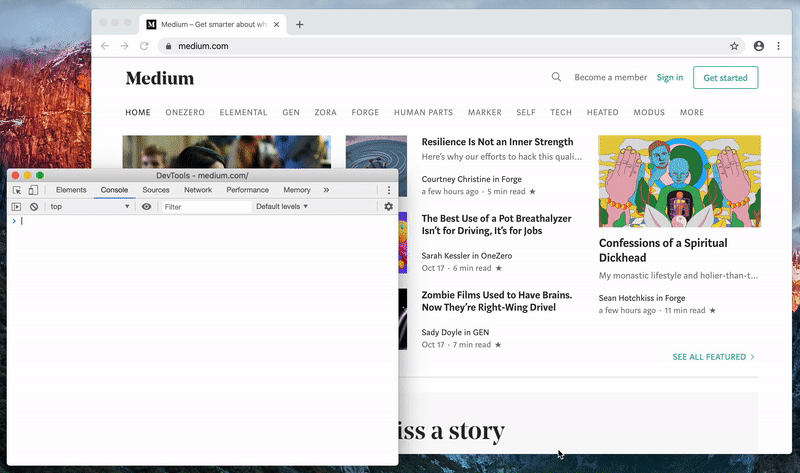
Task: Toggle the DevTools device toolbar icon
Action: coord(33,190)
